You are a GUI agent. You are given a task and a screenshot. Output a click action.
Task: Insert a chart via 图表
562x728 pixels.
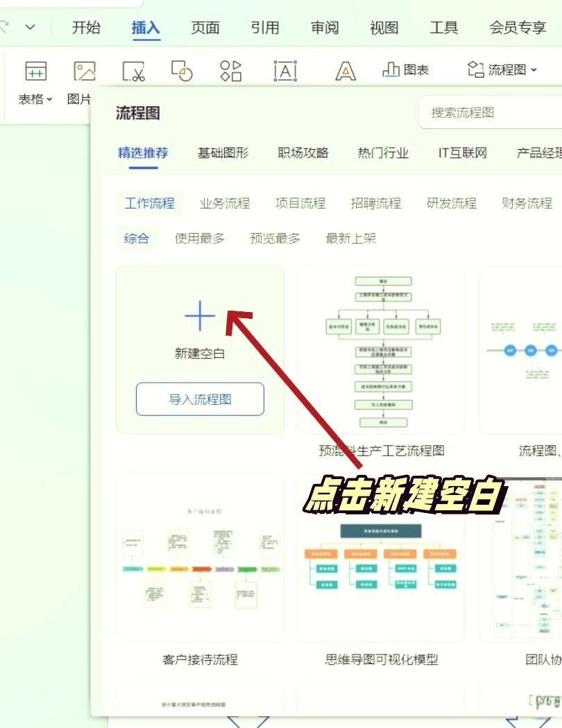tap(405, 70)
